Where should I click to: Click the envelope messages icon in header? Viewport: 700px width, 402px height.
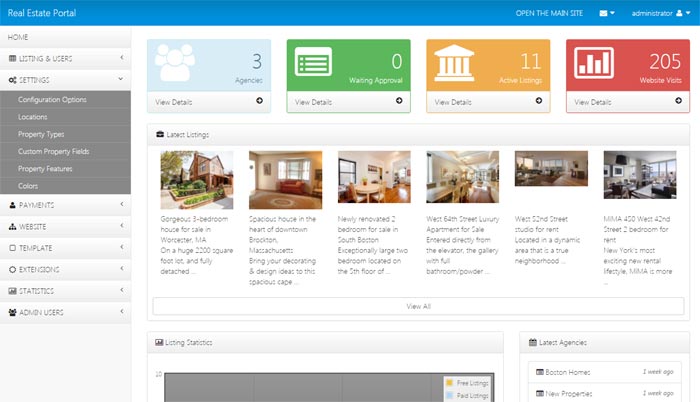point(603,13)
